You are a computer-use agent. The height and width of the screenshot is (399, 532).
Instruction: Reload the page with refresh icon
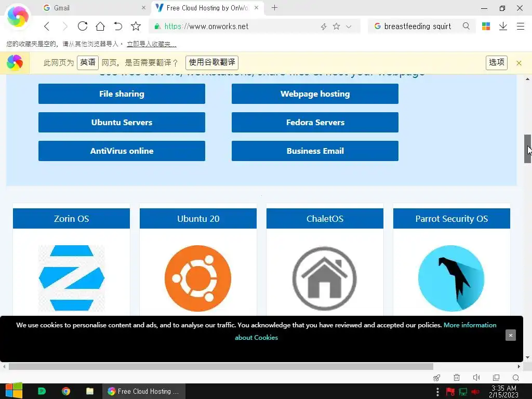pyautogui.click(x=83, y=26)
